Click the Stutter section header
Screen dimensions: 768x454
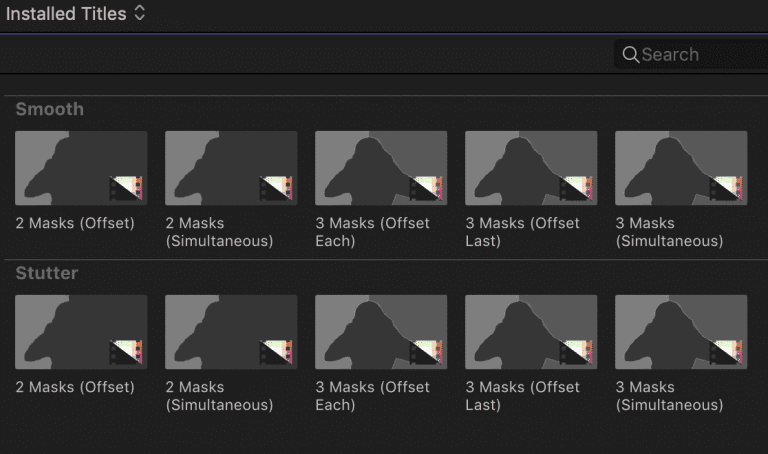coord(47,273)
